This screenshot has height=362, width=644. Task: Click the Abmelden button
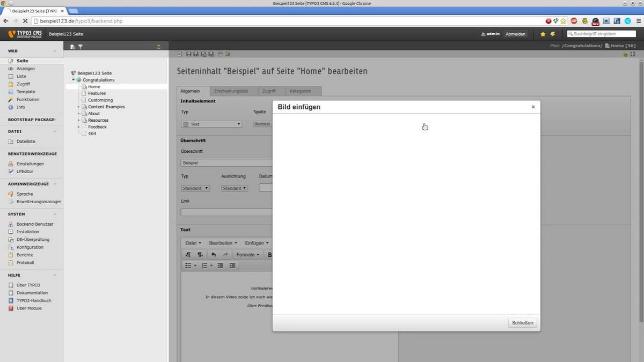click(x=515, y=33)
